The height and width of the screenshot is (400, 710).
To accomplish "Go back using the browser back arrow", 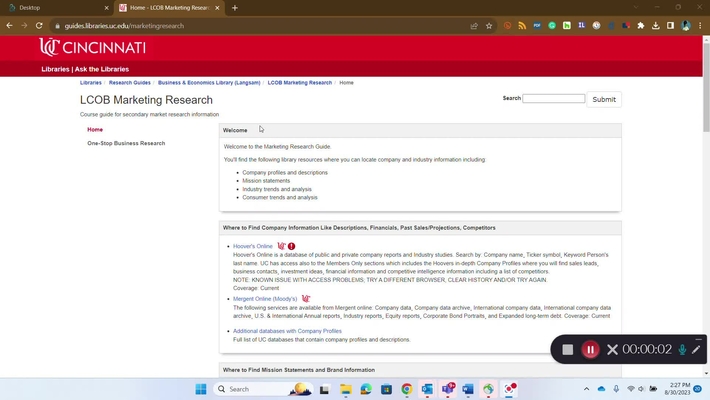I will tap(10, 26).
